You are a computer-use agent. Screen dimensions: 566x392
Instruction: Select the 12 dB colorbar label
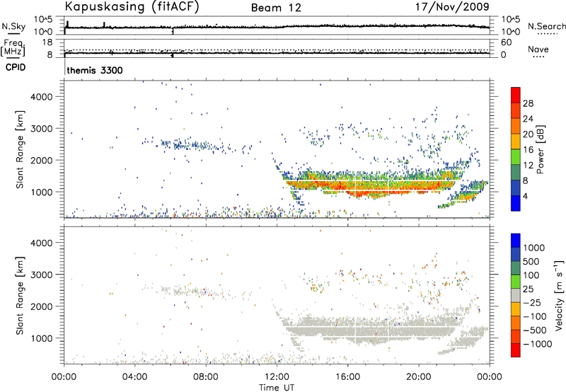[x=528, y=166]
